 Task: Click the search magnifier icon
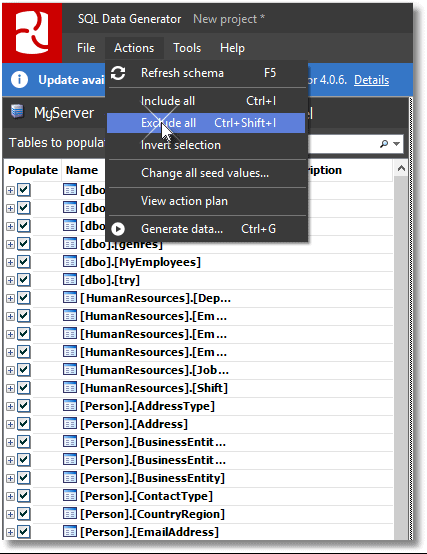click(x=384, y=143)
